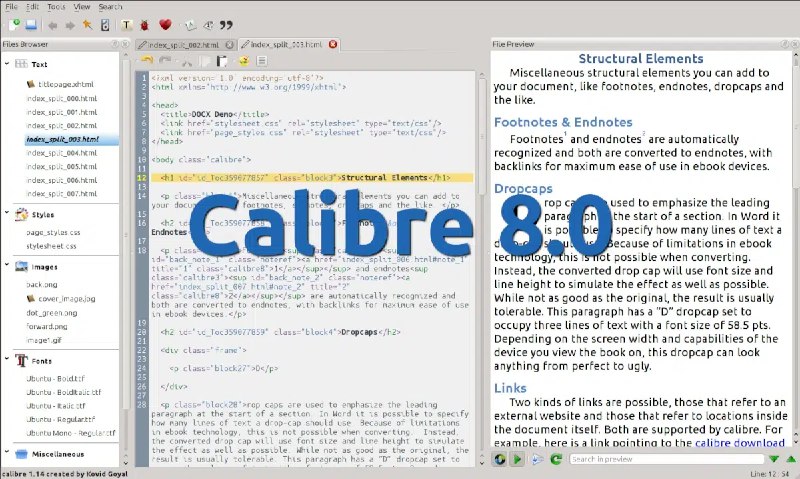Viewport: 800px width, 479px height.
Task: Close the index_split_002.html tab
Action: 230,44
